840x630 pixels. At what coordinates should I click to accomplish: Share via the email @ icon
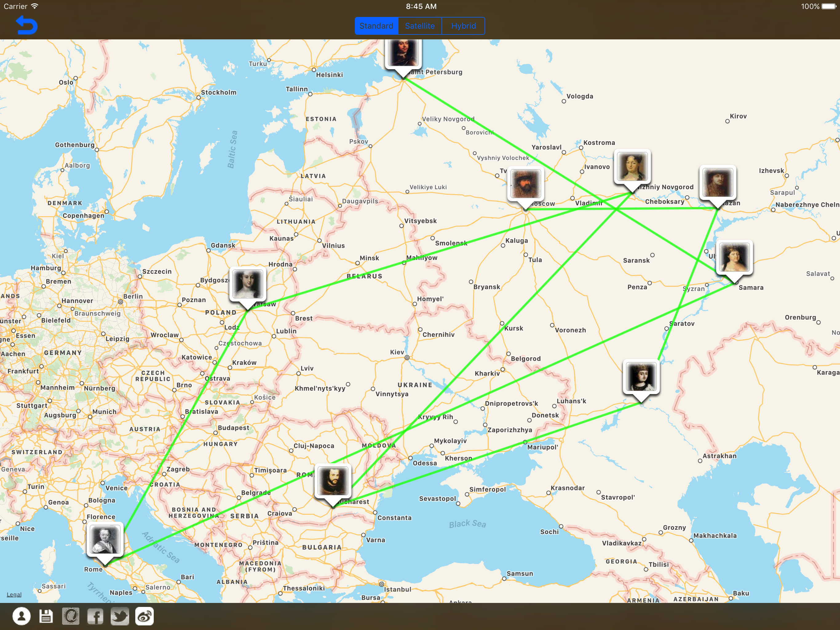pyautogui.click(x=71, y=616)
